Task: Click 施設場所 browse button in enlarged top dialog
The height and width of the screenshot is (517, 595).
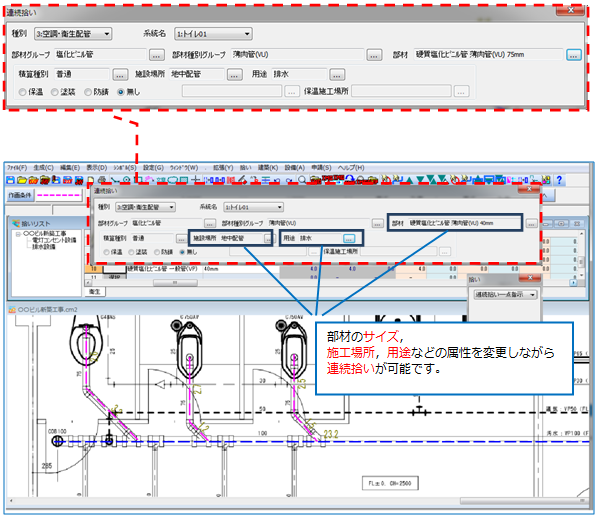Action: click(235, 75)
